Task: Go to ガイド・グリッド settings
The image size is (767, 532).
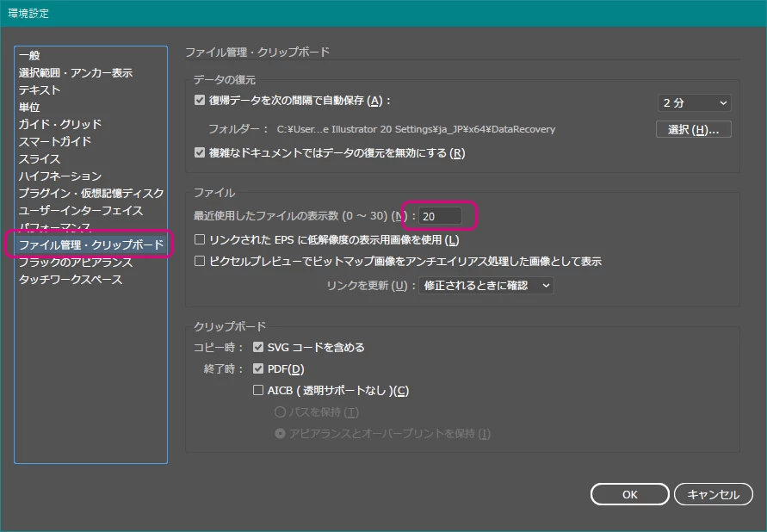Action: (59, 124)
